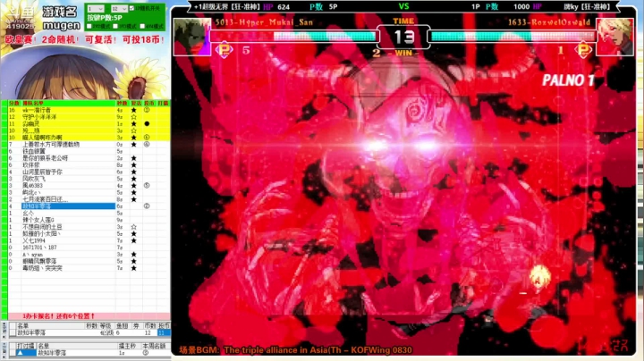644x361 pixels.
Task: Click the star in the 又七1994 row
Action: click(x=133, y=240)
